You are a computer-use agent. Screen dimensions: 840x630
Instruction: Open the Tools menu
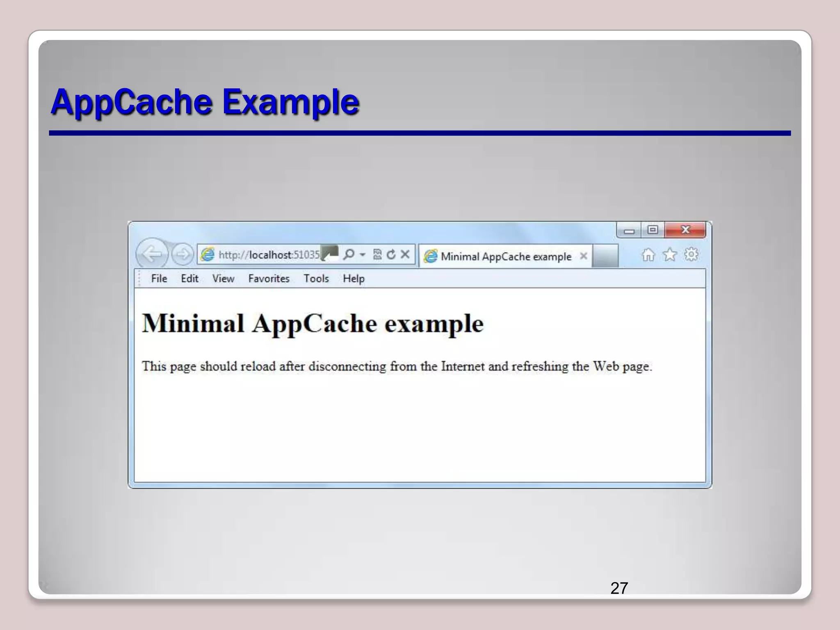316,278
